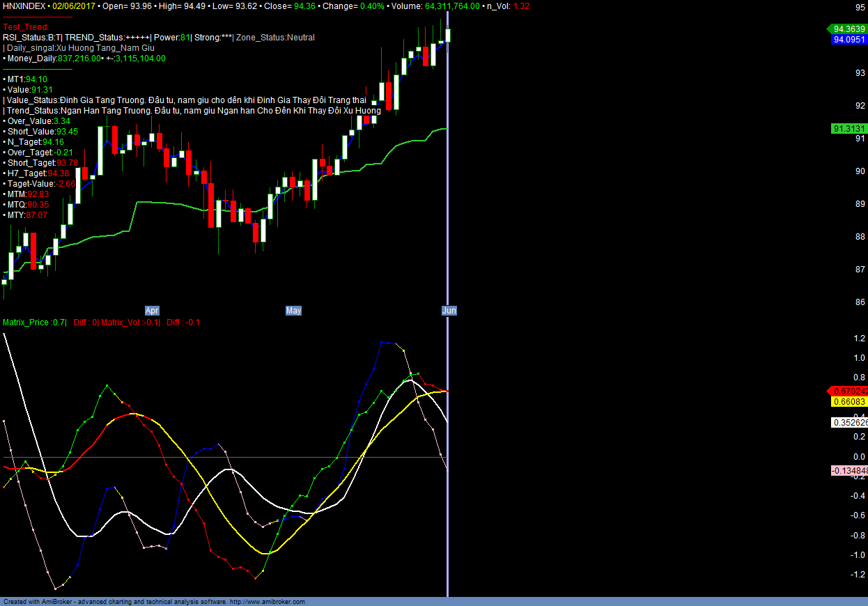
Task: Click the red 0.670242 indicator tag
Action: tap(848, 391)
